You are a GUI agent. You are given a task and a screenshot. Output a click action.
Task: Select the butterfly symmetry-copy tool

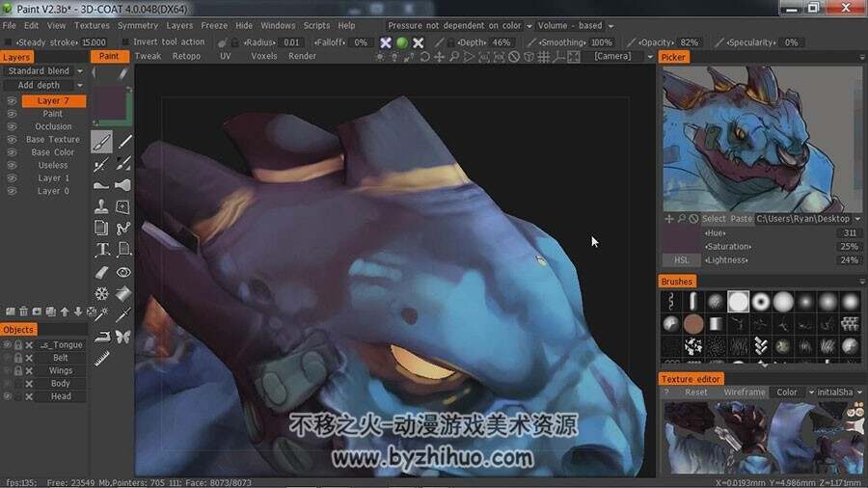pos(122,337)
